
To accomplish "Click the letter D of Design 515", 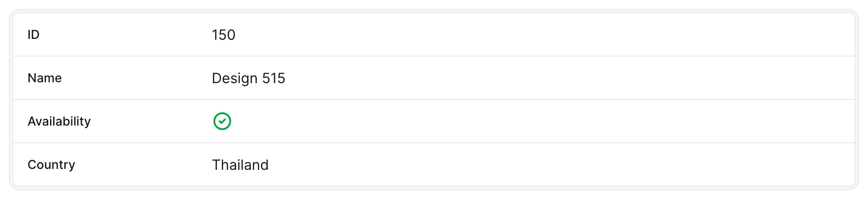I will (217, 78).
